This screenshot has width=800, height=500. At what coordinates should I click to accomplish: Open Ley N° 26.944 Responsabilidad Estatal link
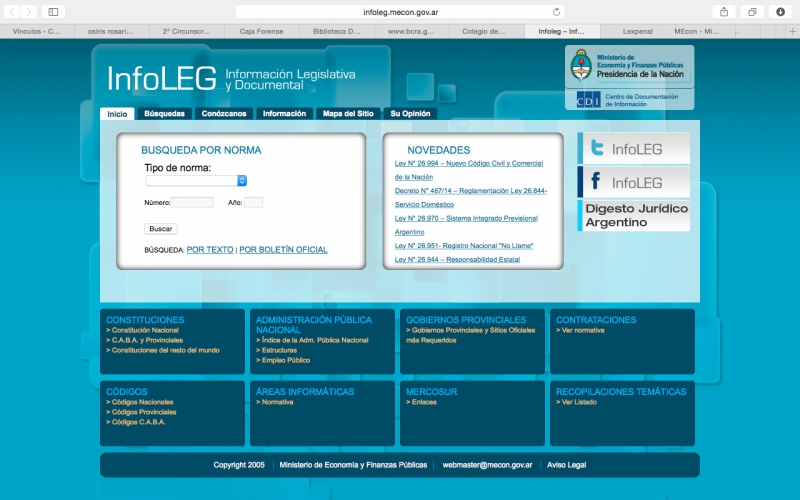click(x=457, y=260)
